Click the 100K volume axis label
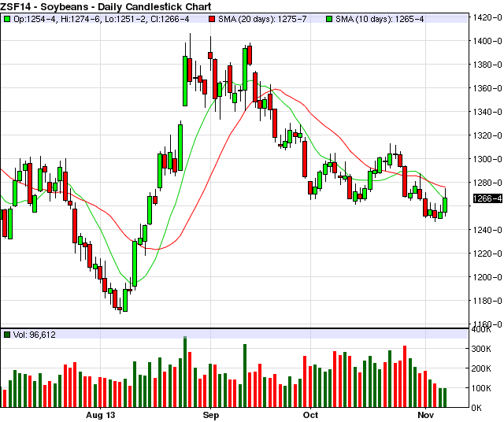 click(481, 388)
